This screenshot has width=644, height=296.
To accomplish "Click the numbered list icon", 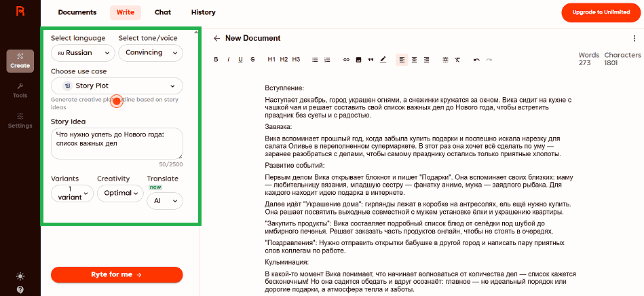I will tap(327, 60).
